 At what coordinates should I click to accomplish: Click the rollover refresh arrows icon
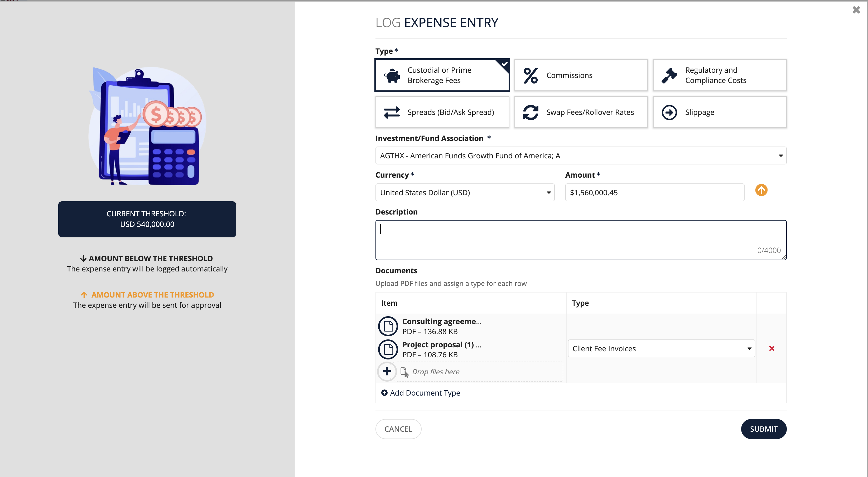pos(531,113)
